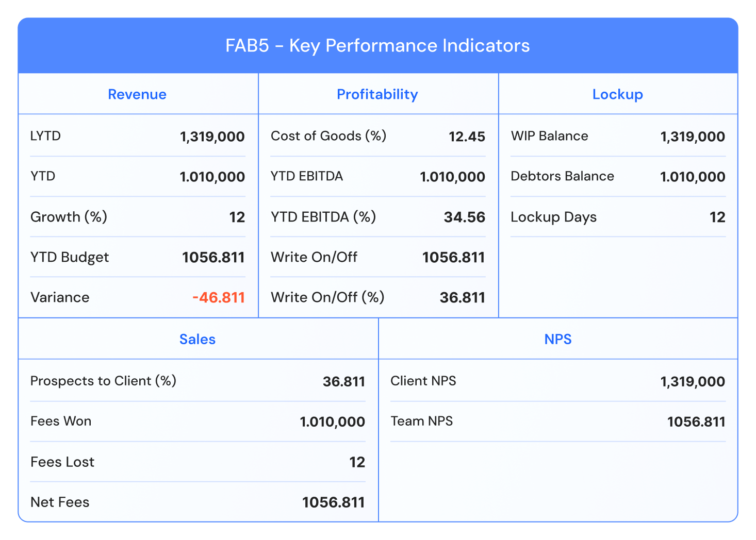Select the YTD Budget label

pos(70,257)
